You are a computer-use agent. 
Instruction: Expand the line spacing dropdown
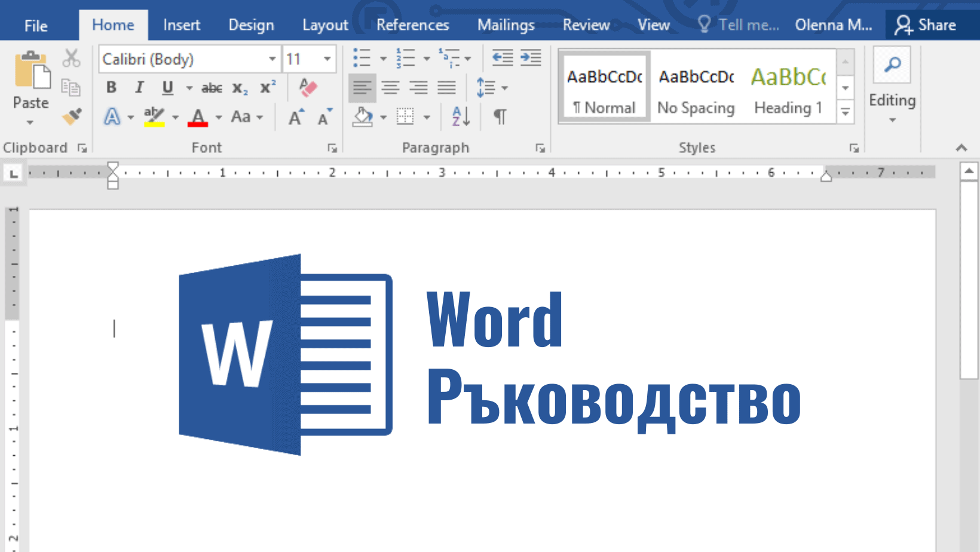(x=505, y=88)
